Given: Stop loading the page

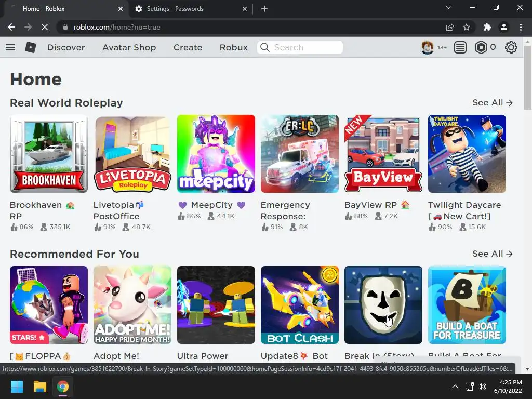Looking at the screenshot, I should click(x=45, y=27).
